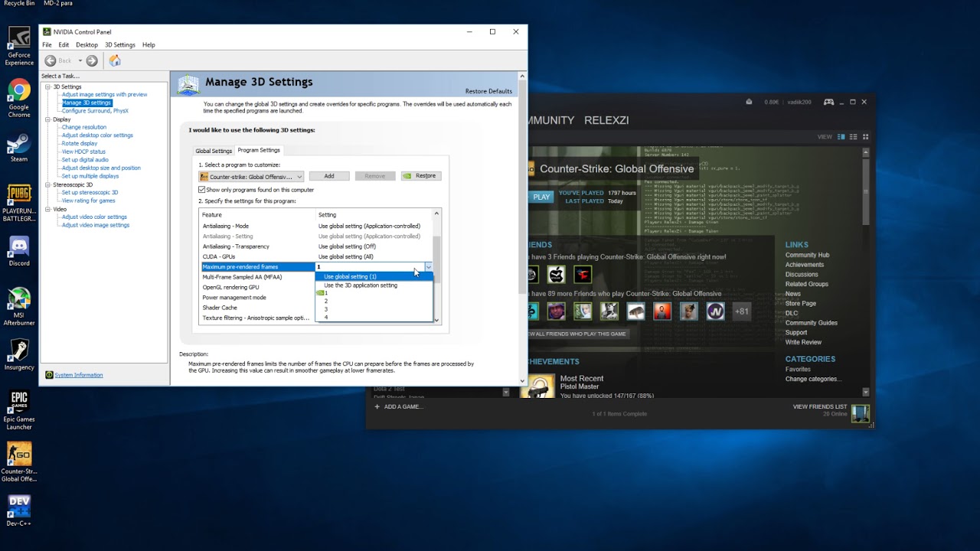This screenshot has height=551, width=980.
Task: Open MSI Afterburner desktop icon
Action: point(19,307)
